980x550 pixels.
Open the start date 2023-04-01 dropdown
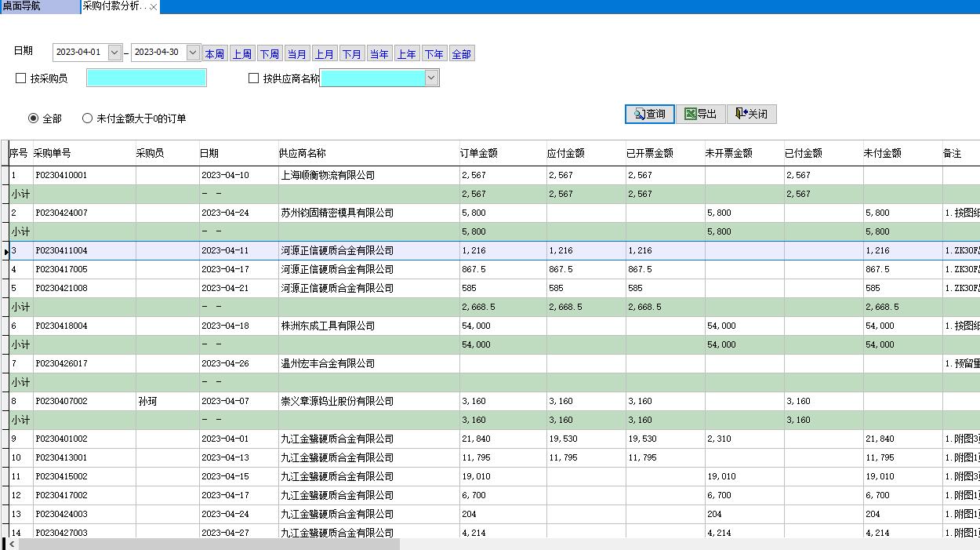[x=113, y=53]
